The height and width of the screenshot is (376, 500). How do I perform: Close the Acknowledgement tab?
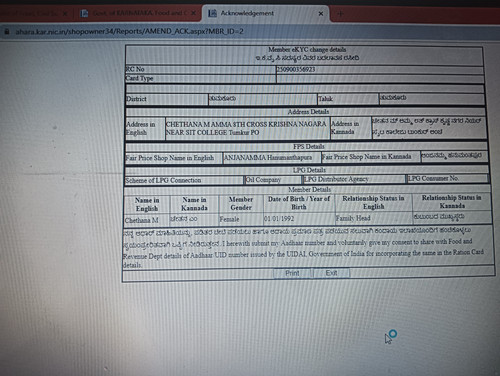(x=321, y=14)
